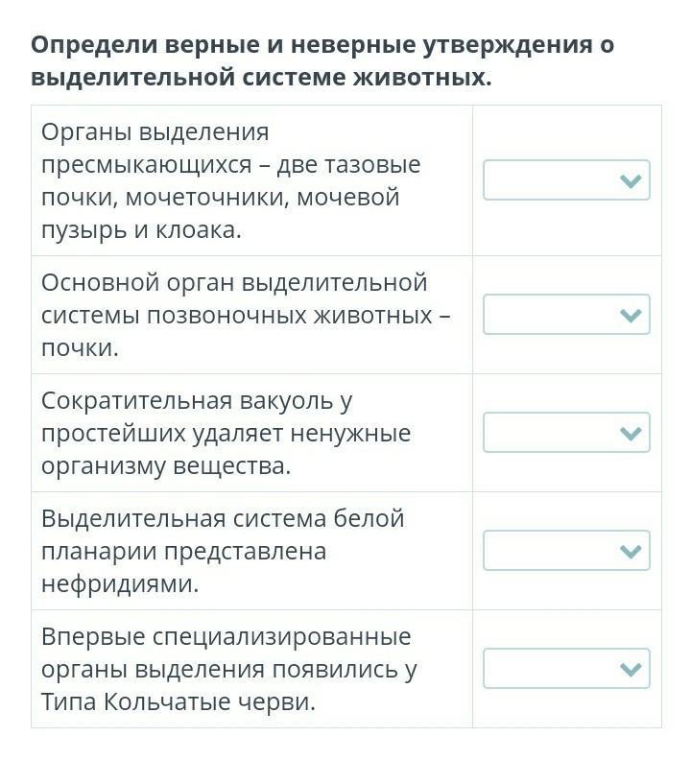Select the statement 'Основной орган выделительной системы'
This screenshot has height=784, width=691.
tap(246, 315)
